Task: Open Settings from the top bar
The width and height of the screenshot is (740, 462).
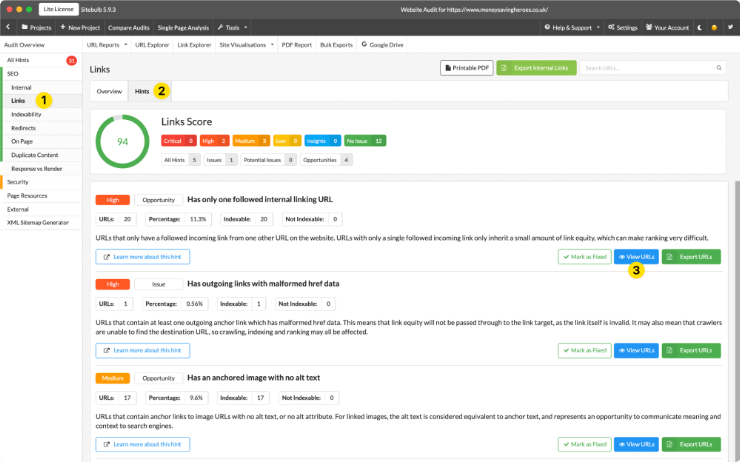Action: [x=622, y=27]
